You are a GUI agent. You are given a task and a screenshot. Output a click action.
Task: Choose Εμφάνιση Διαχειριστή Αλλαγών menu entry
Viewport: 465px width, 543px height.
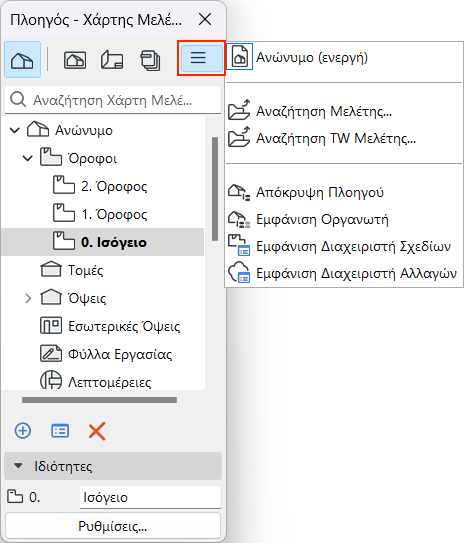point(345,273)
